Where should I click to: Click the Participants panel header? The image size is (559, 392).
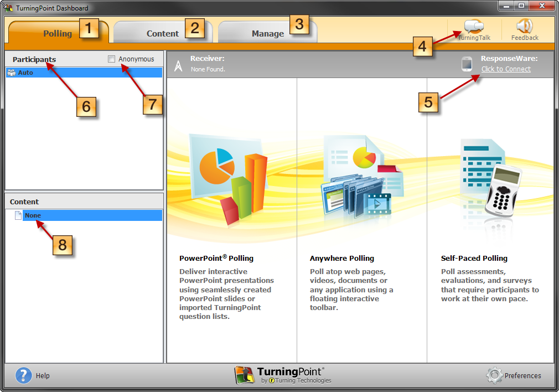tap(34, 59)
